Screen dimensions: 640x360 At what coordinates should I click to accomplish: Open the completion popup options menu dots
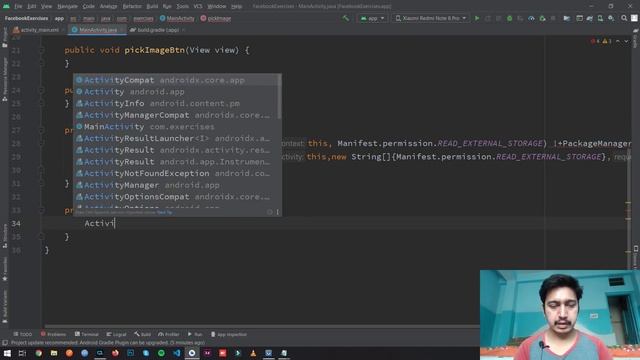[278, 212]
